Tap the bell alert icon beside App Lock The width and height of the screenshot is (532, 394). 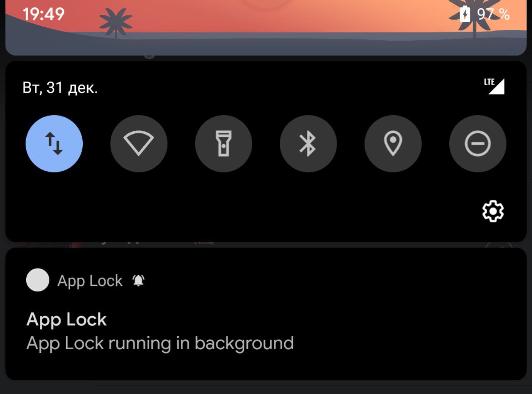click(x=138, y=281)
